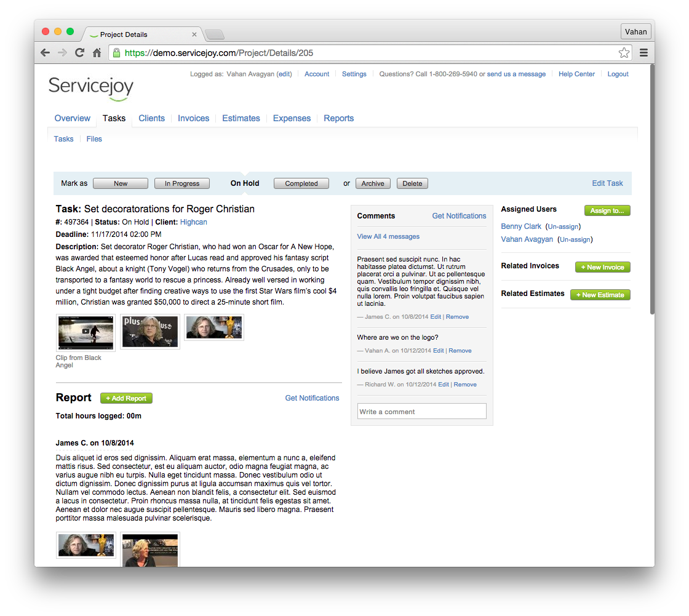The image size is (689, 616).
Task: Bookmark the page with the star icon
Action: tap(624, 53)
